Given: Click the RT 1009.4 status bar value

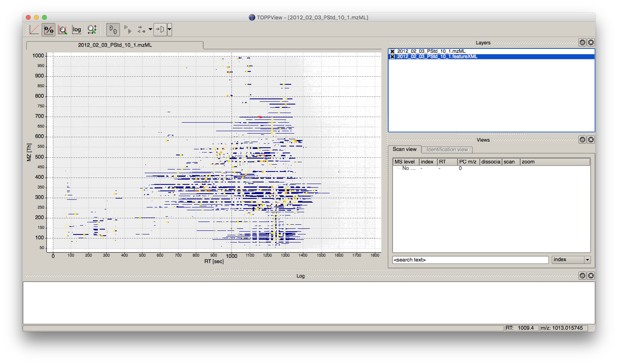Looking at the screenshot, I should pos(521,328).
